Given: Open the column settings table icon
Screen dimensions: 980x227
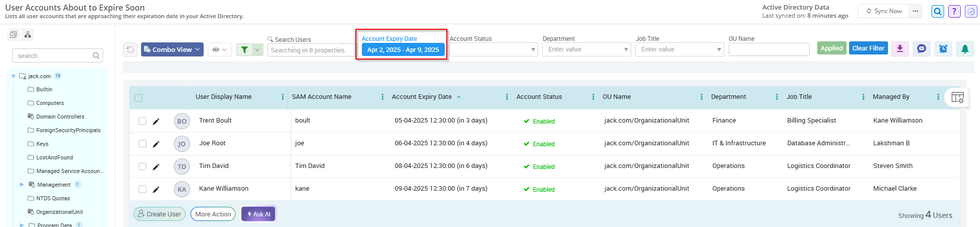Looking at the screenshot, I should click(x=957, y=97).
